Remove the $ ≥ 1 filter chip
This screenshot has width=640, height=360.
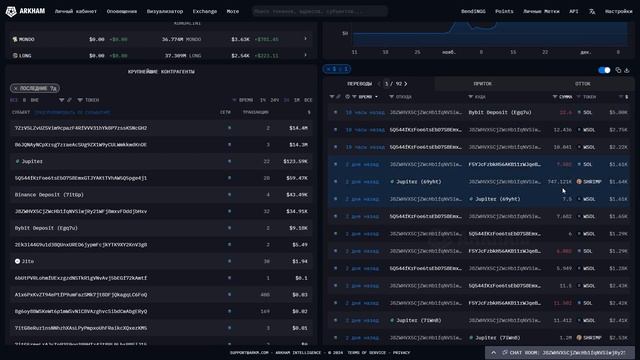click(328, 69)
